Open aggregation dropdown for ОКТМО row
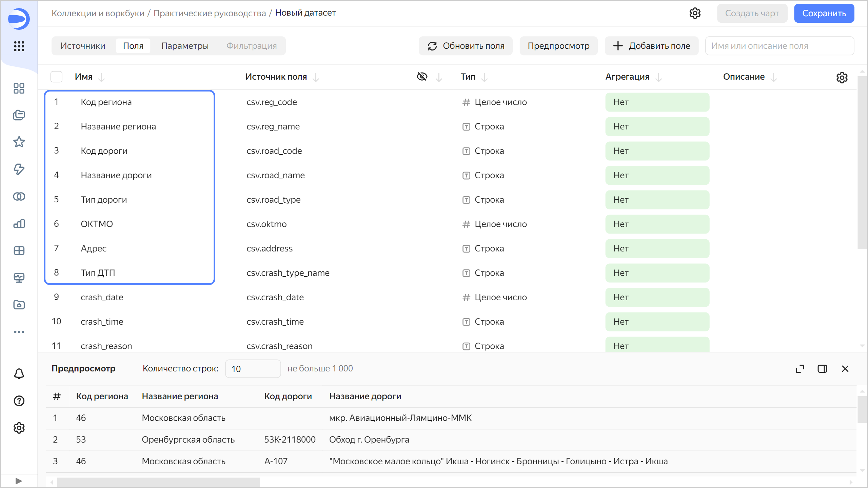This screenshot has width=868, height=488. coord(657,224)
